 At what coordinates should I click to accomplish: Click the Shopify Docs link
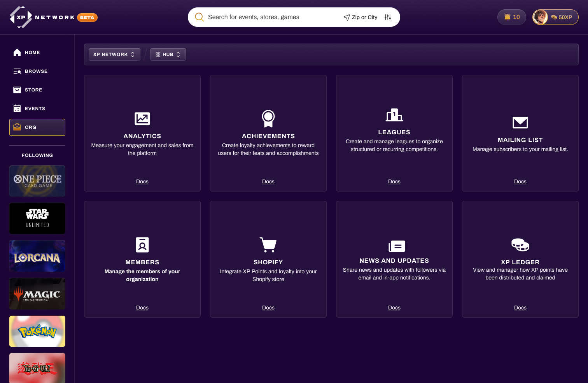coord(268,307)
